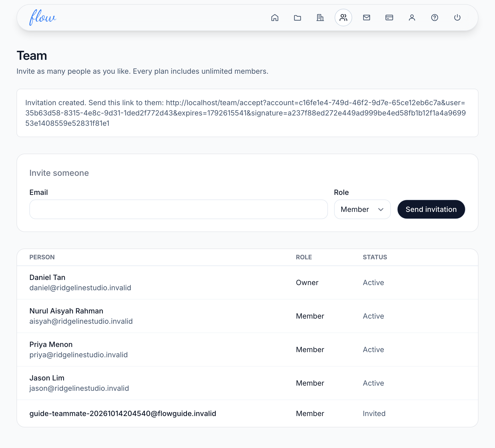
Task: Select the Daniel Tan name
Action: (47, 277)
